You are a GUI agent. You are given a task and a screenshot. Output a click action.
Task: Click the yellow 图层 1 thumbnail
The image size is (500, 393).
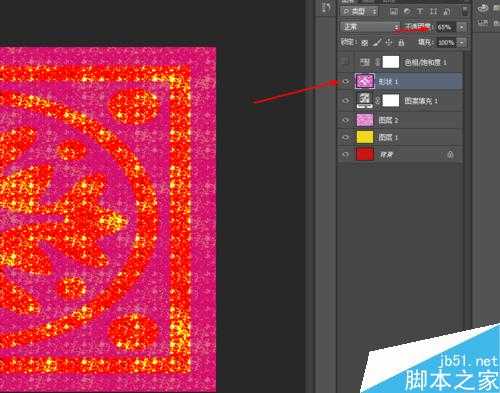click(365, 137)
